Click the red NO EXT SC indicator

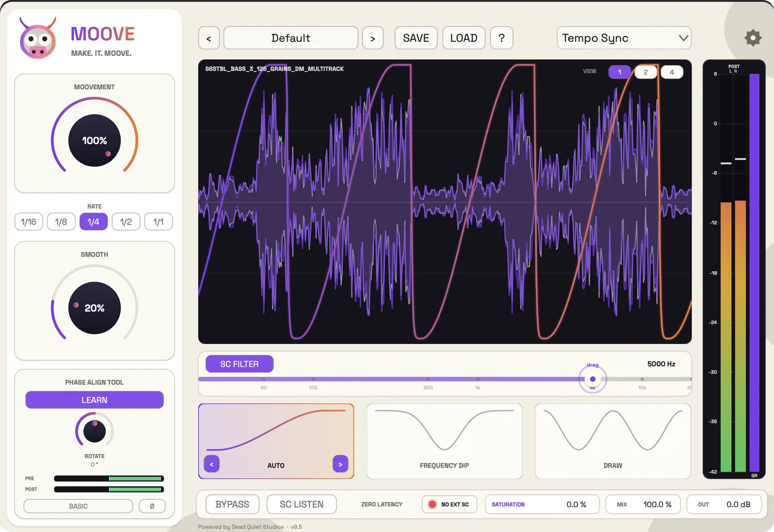(x=432, y=504)
